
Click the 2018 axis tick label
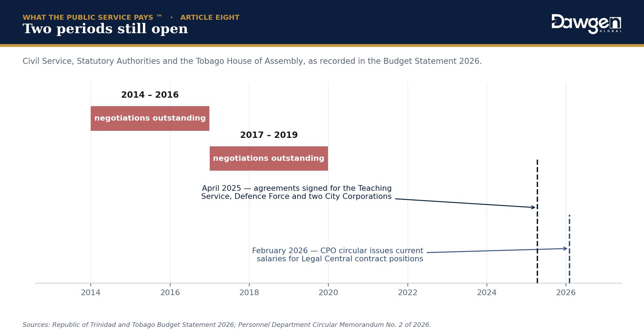tap(249, 293)
